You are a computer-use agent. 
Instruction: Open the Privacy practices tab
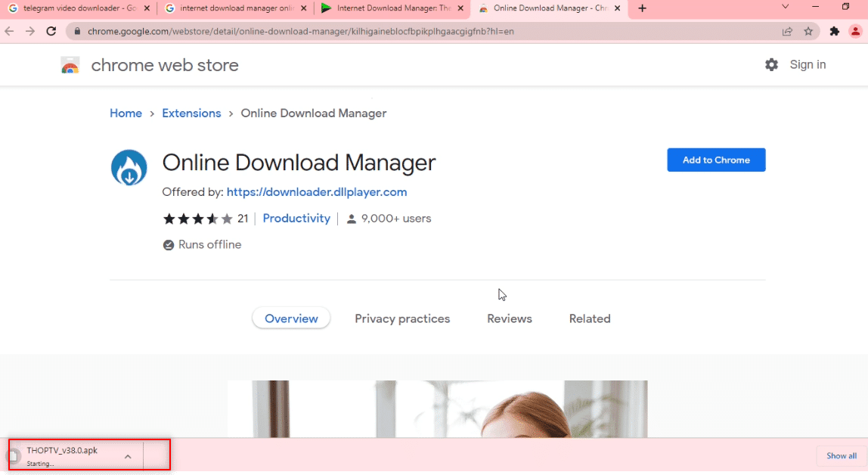point(402,318)
